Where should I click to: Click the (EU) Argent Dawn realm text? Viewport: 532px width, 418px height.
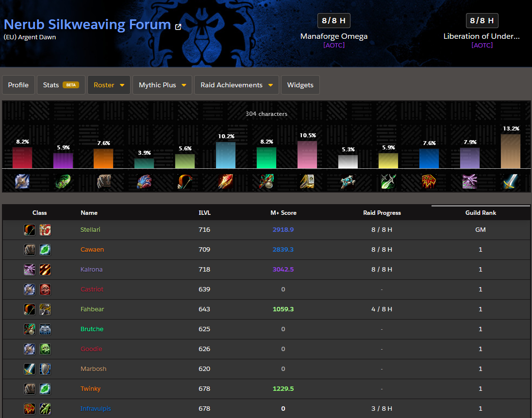pos(30,37)
